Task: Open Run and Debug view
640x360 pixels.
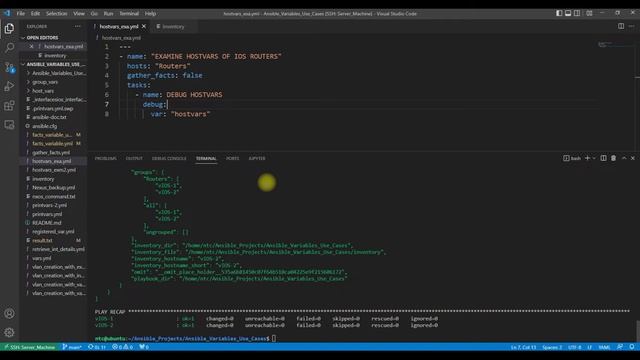Action: pyautogui.click(x=9, y=86)
